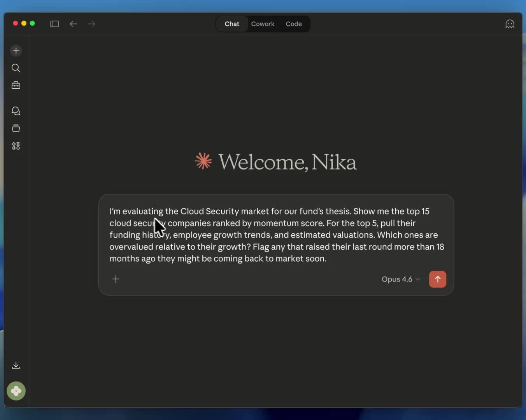Image resolution: width=526 pixels, height=420 pixels.
Task: Select the Chat tab
Action: pyautogui.click(x=232, y=24)
